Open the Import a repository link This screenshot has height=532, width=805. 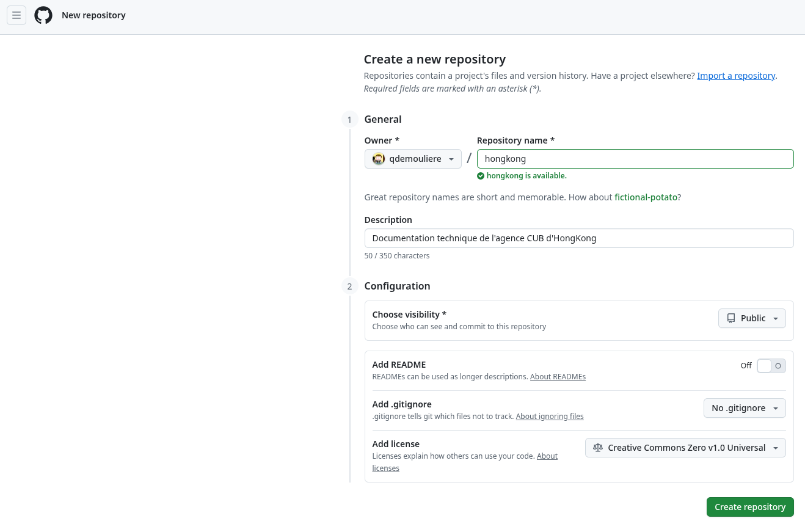point(736,76)
